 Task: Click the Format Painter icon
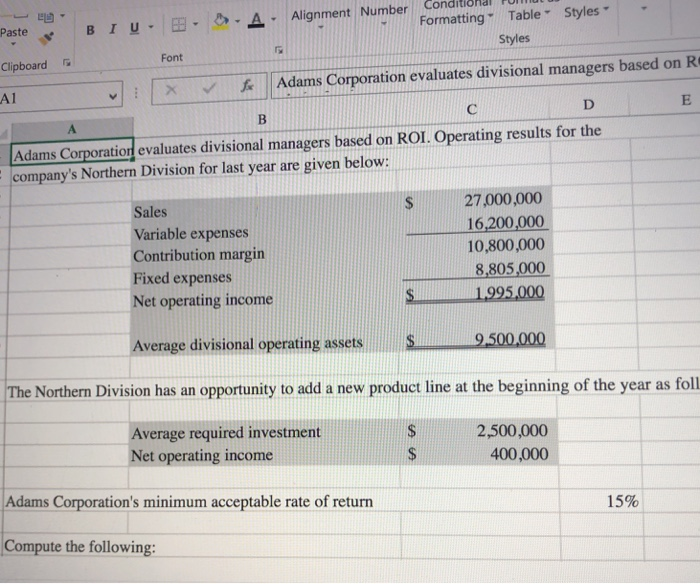pos(46,38)
